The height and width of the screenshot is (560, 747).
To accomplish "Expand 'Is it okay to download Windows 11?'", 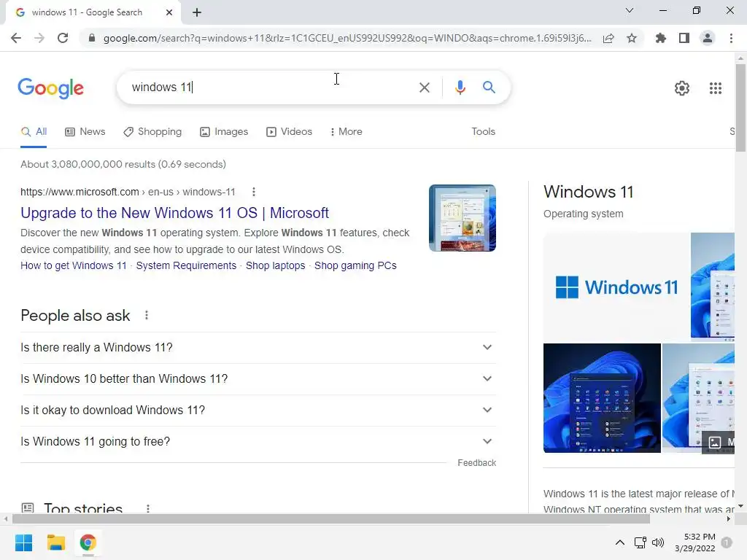I will [x=258, y=411].
